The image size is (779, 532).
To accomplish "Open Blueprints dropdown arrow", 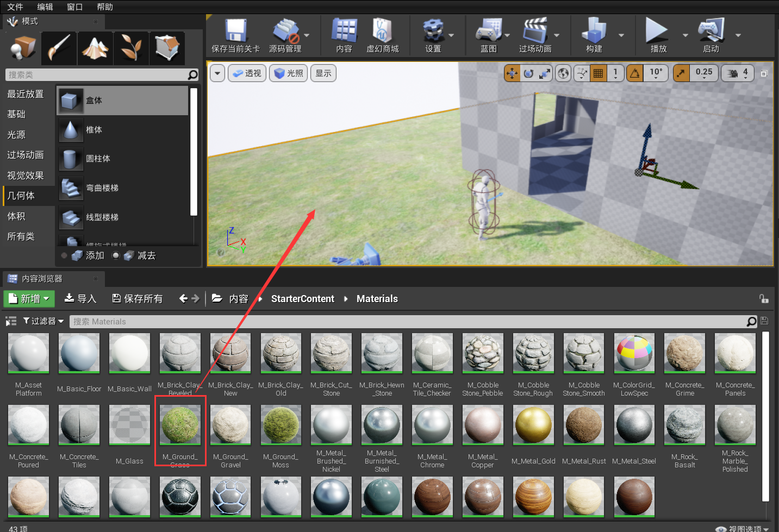I will pyautogui.click(x=507, y=35).
